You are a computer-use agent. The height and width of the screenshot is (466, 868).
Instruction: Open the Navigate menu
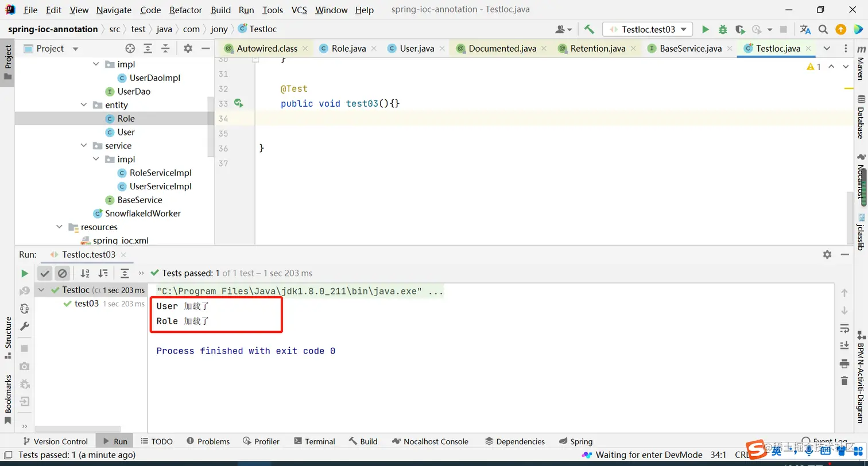(x=114, y=10)
